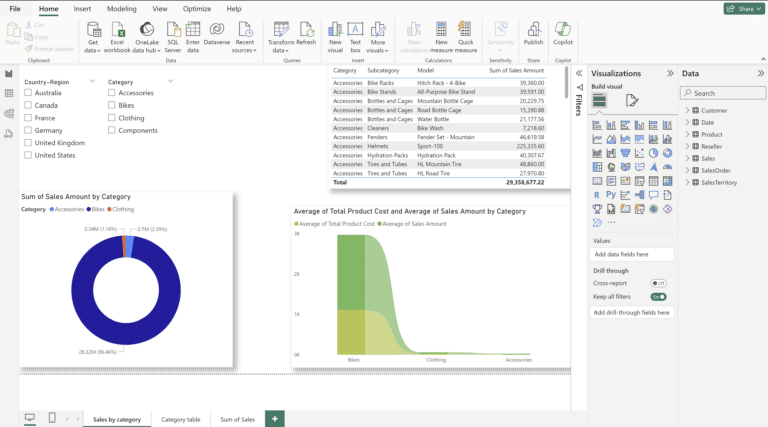This screenshot has width=768, height=427.
Task: Click the Accessories legend color dot
Action: tap(52, 209)
